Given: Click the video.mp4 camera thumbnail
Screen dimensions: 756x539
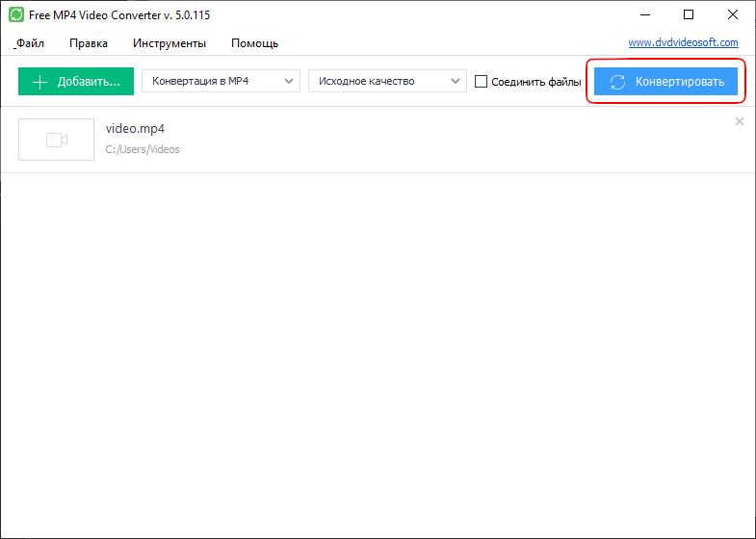Looking at the screenshot, I should coord(57,140).
